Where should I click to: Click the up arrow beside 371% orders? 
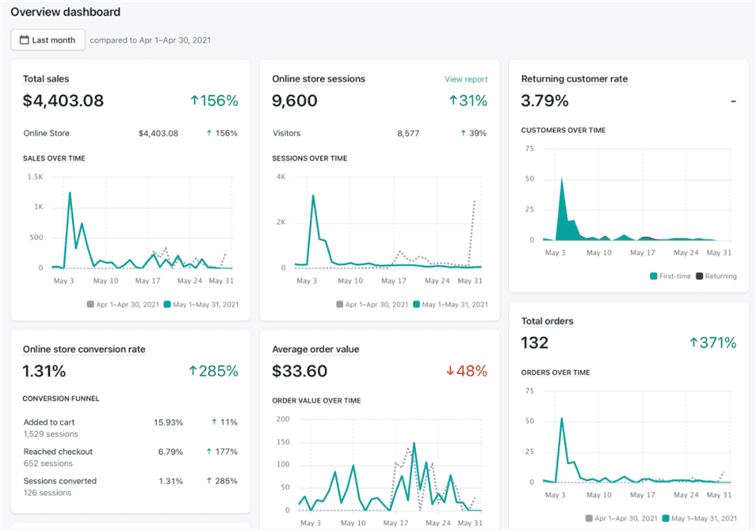pos(692,343)
